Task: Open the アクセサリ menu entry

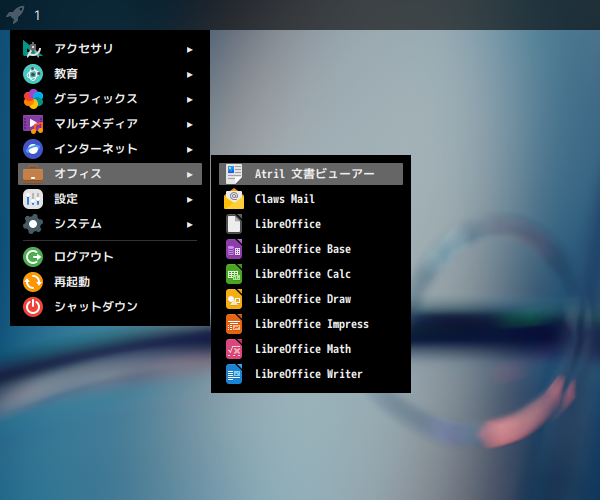Action: tap(110, 49)
